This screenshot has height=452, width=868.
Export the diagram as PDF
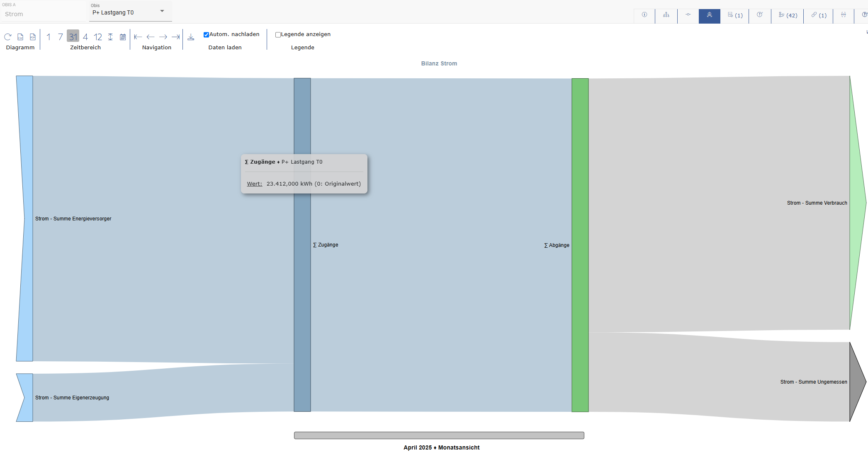pos(32,37)
